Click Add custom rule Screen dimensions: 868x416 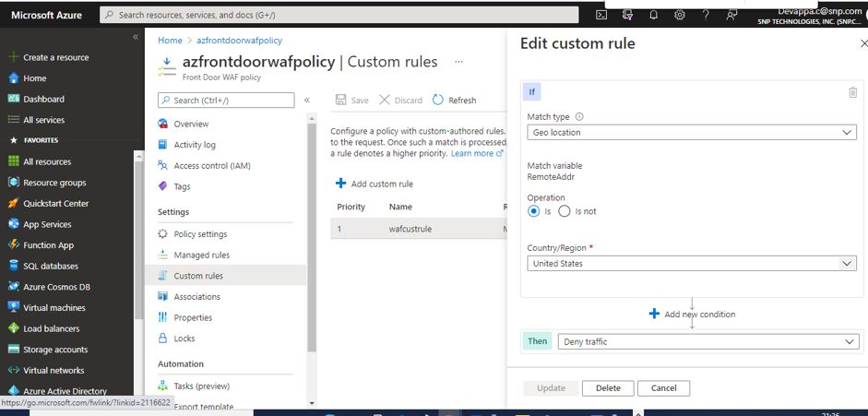click(x=375, y=184)
